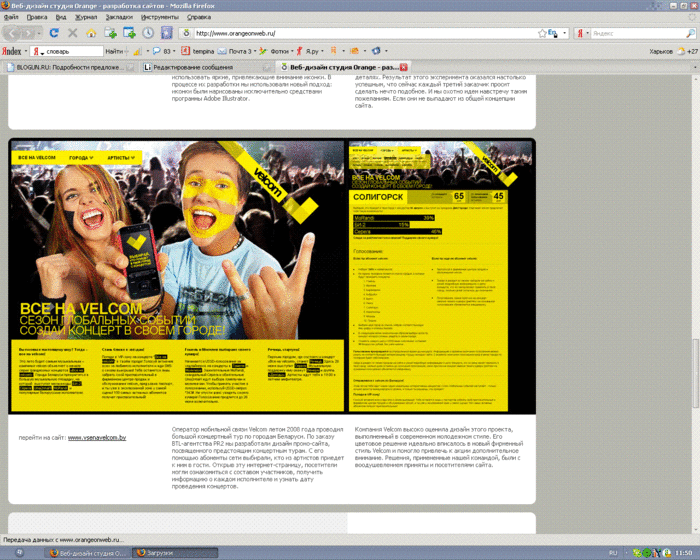Open the Вид menu
This screenshot has height=560, width=700.
point(61,17)
